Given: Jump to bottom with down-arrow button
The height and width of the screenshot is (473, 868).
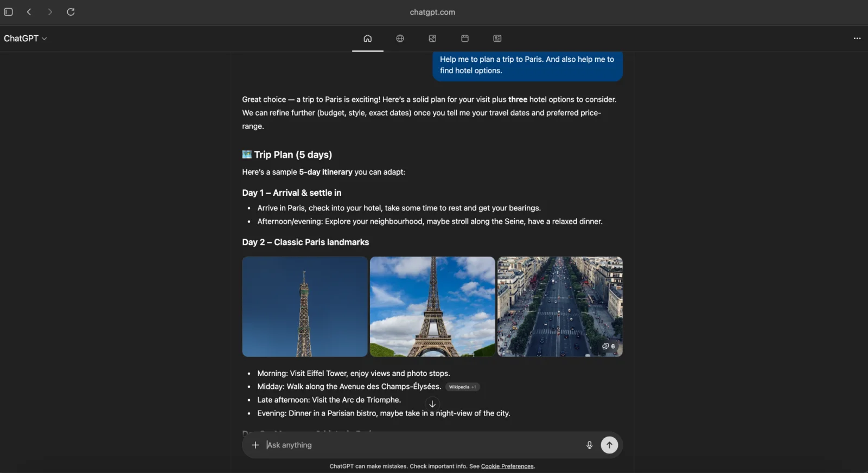Looking at the screenshot, I should pos(432,404).
